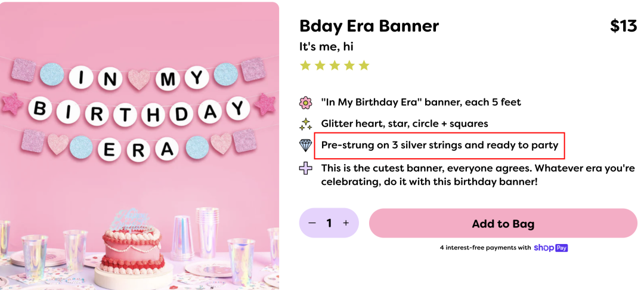Click the purple plus bullet icon

[305, 168]
